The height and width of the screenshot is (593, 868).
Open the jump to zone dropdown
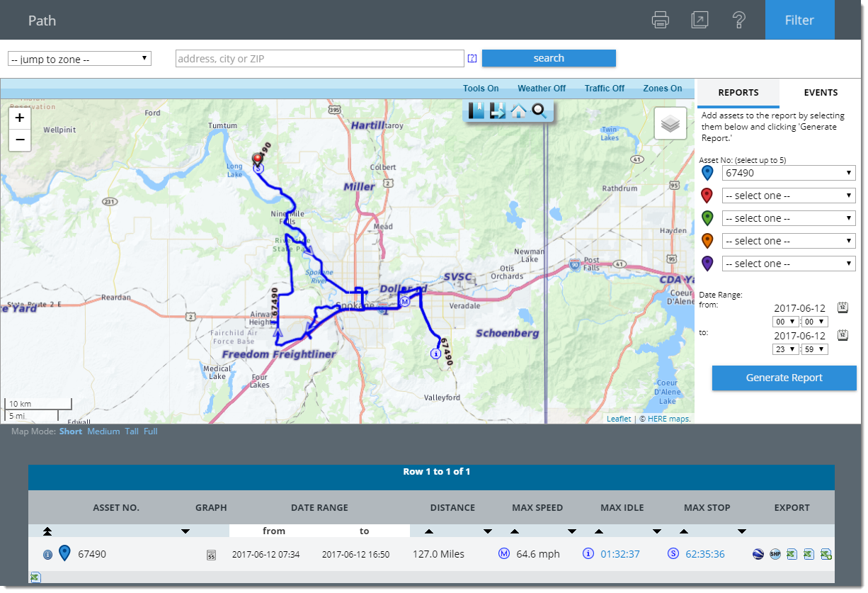[x=79, y=58]
